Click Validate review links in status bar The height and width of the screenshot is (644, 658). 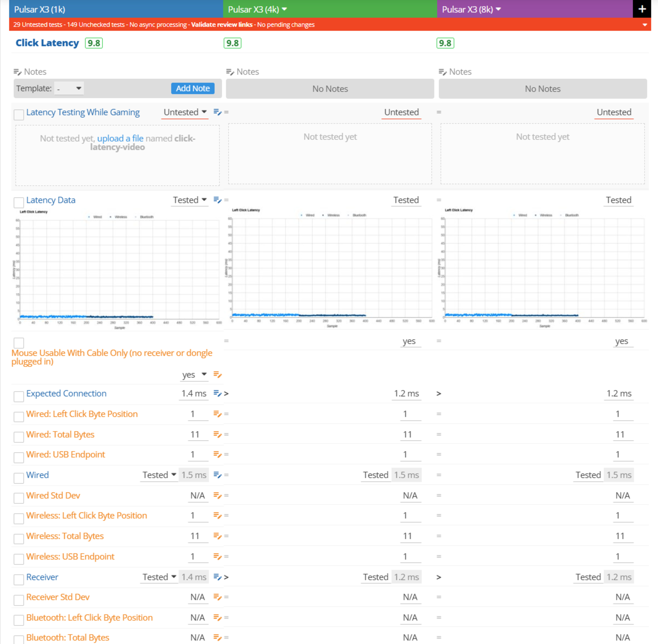(x=222, y=25)
